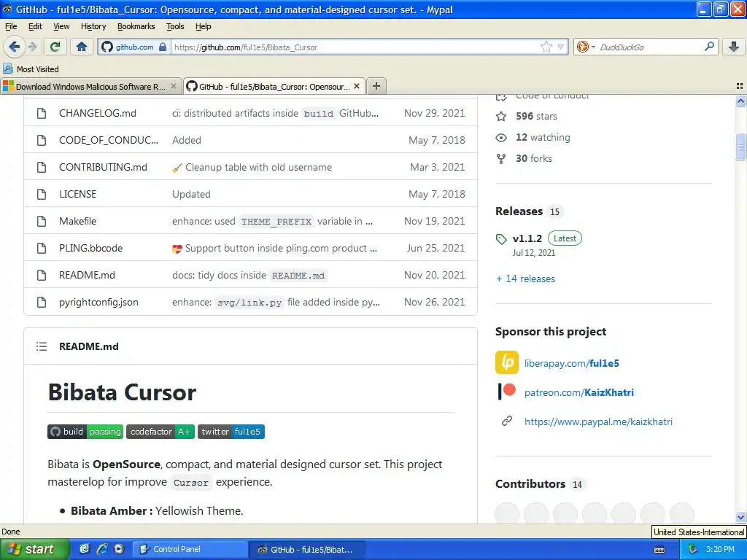Open the Edit menu

35,27
